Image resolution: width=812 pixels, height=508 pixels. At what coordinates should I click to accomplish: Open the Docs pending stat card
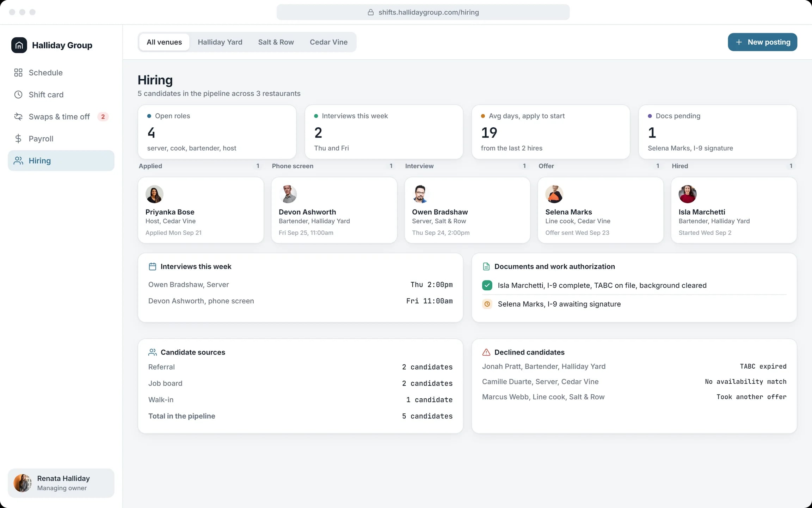(718, 132)
